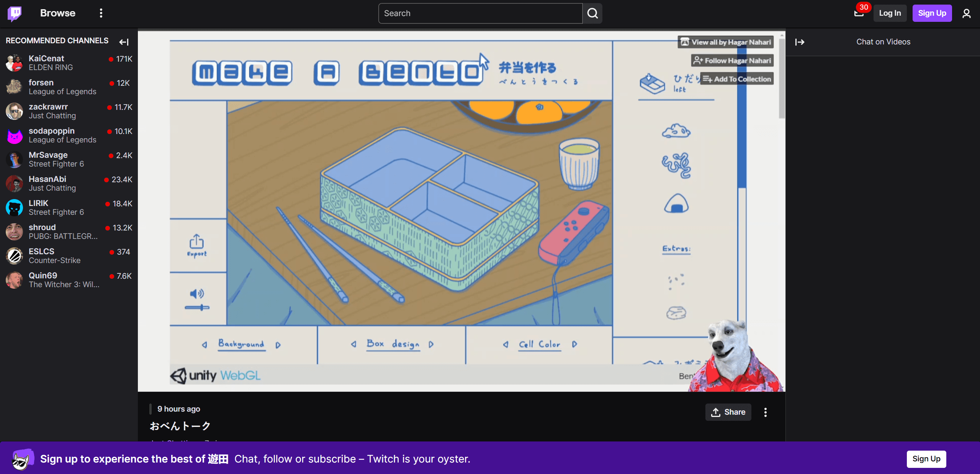Click in the Search input field

(x=480, y=13)
